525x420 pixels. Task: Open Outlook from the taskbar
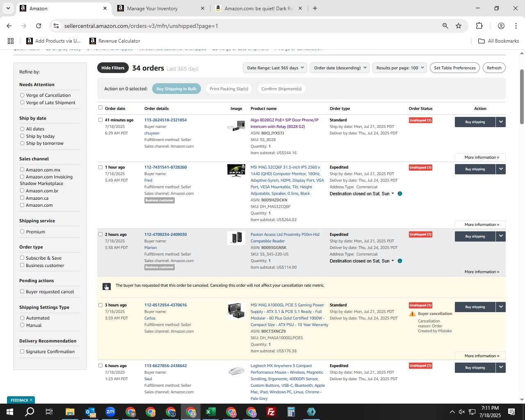[90, 412]
